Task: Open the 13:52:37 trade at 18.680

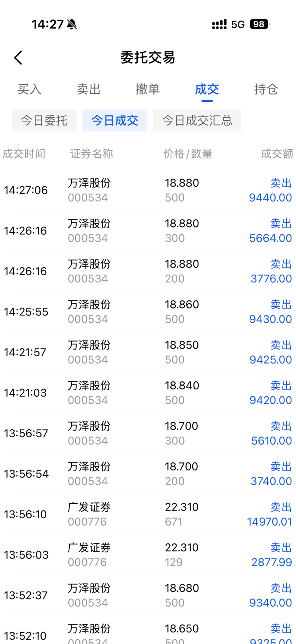Action: point(148,595)
